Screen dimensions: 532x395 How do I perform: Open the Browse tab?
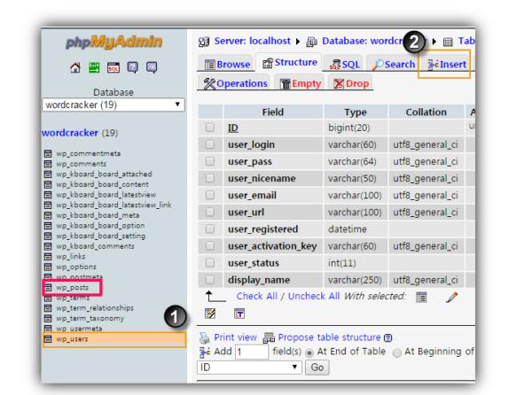(227, 64)
